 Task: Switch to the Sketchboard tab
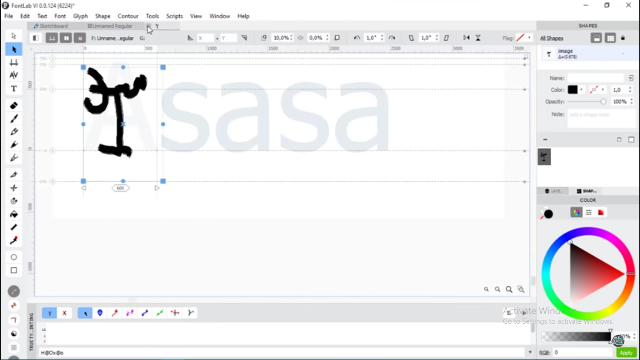tap(51, 26)
